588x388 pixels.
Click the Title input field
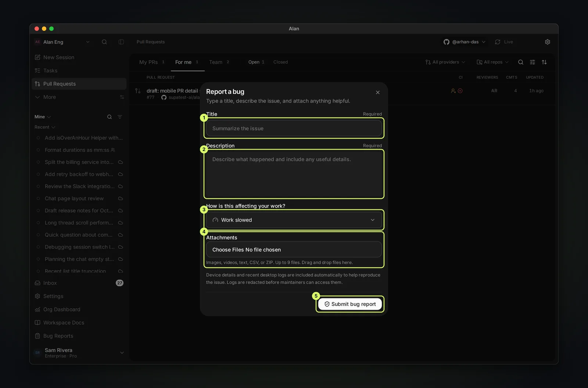(x=294, y=128)
